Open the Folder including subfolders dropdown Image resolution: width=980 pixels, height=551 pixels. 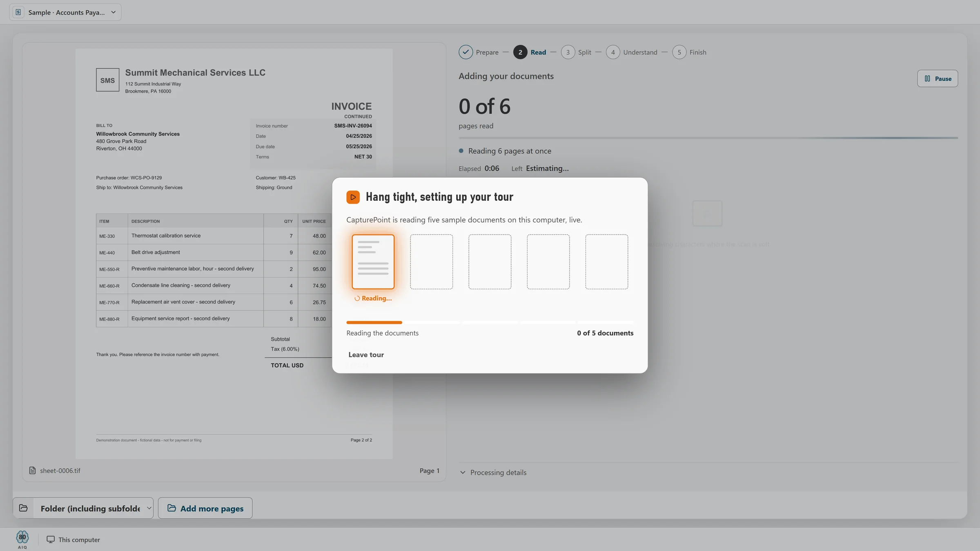tap(93, 508)
